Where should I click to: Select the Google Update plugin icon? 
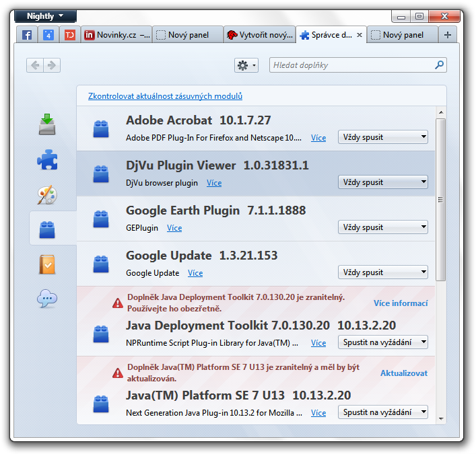click(x=101, y=264)
